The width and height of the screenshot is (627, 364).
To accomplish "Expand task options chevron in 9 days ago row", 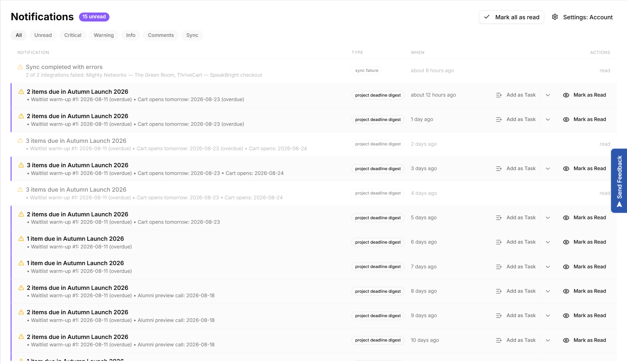I will (548, 316).
